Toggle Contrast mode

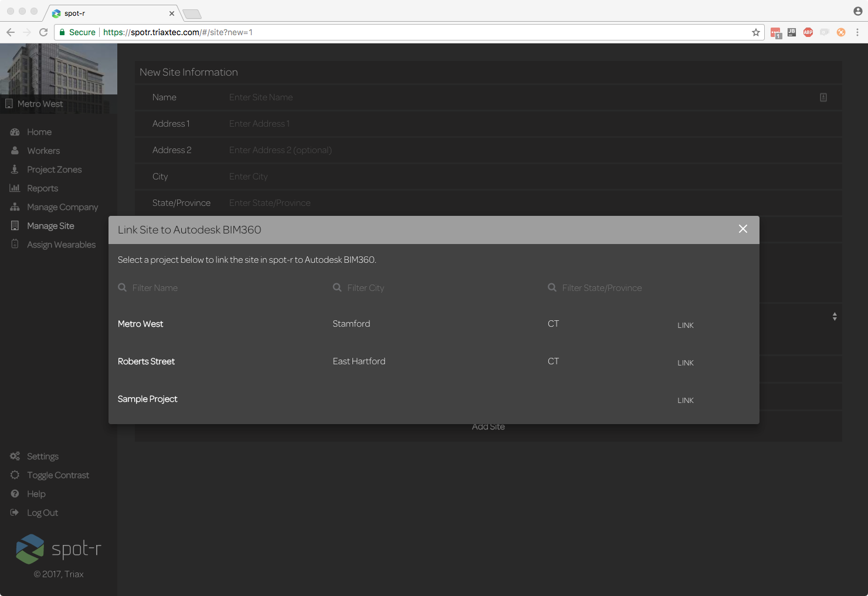(x=58, y=475)
